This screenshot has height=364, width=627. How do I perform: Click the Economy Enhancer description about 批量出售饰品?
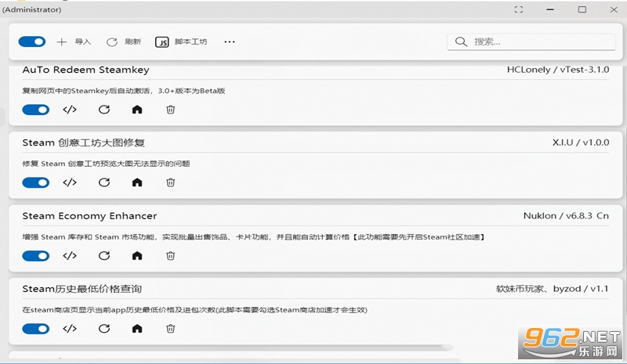point(253,237)
